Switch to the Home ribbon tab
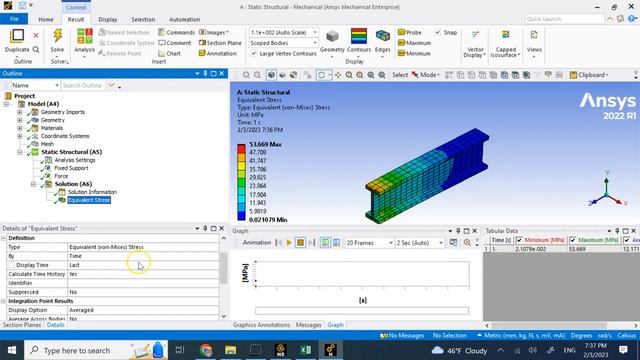 pyautogui.click(x=46, y=19)
